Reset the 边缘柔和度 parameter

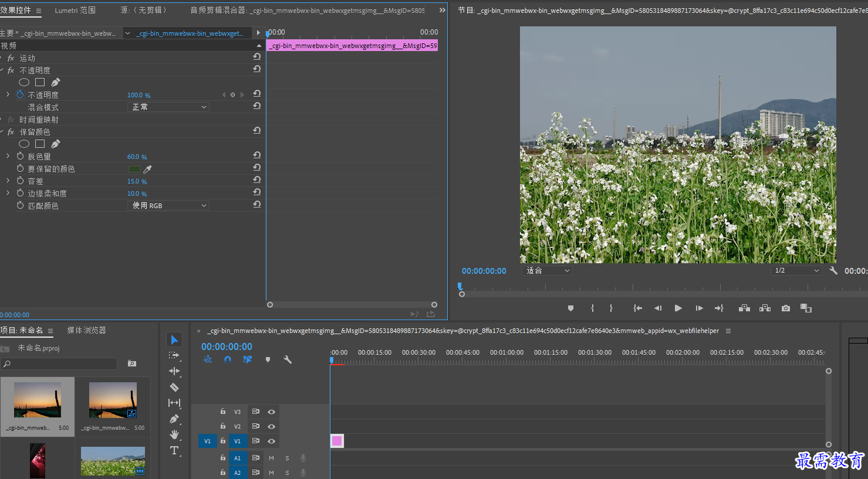pos(256,192)
